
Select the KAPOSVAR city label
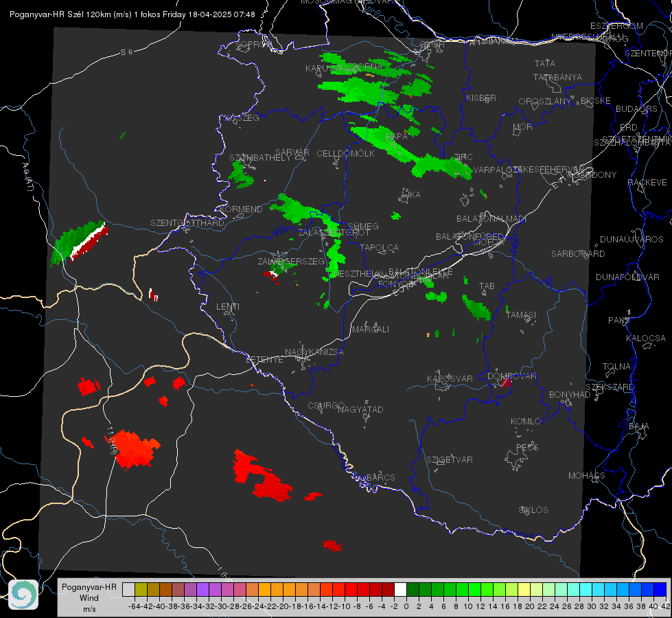click(x=450, y=378)
